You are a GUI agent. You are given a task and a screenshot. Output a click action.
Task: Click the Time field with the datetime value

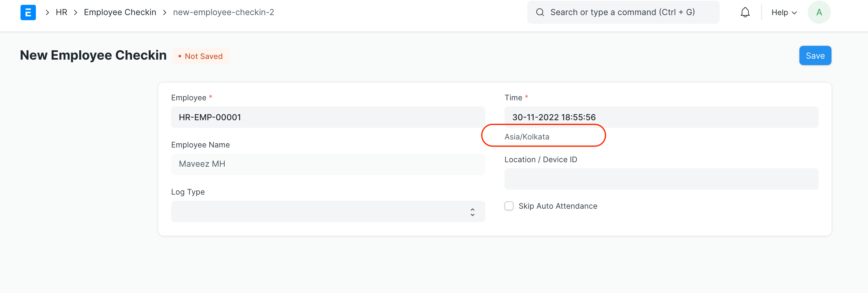pyautogui.click(x=661, y=117)
